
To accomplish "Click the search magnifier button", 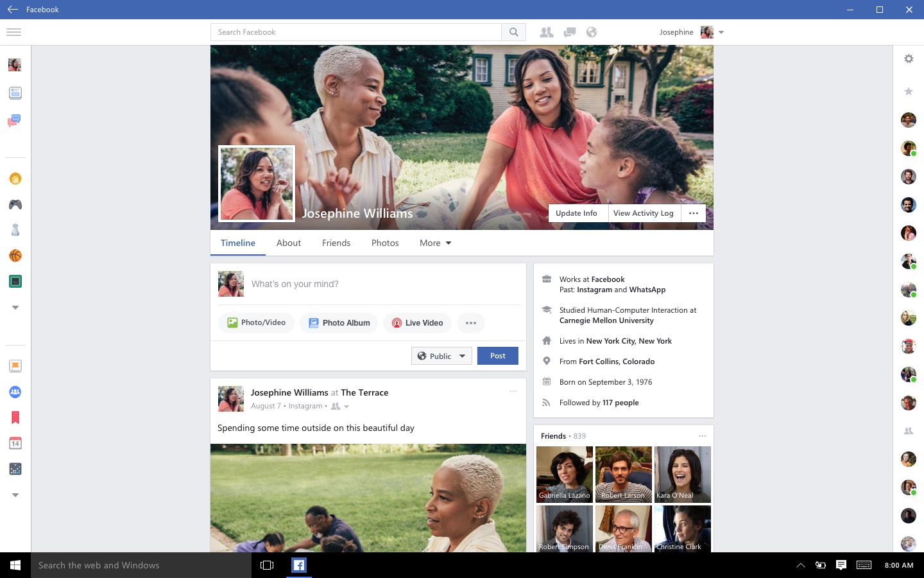I will (513, 32).
